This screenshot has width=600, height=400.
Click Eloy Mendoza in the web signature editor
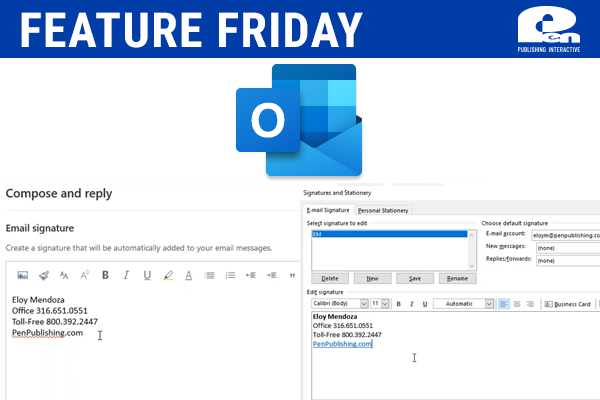pos(38,300)
